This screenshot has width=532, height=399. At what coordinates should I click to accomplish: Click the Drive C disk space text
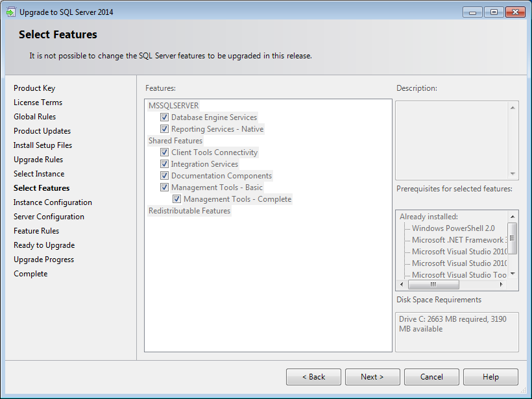point(453,324)
